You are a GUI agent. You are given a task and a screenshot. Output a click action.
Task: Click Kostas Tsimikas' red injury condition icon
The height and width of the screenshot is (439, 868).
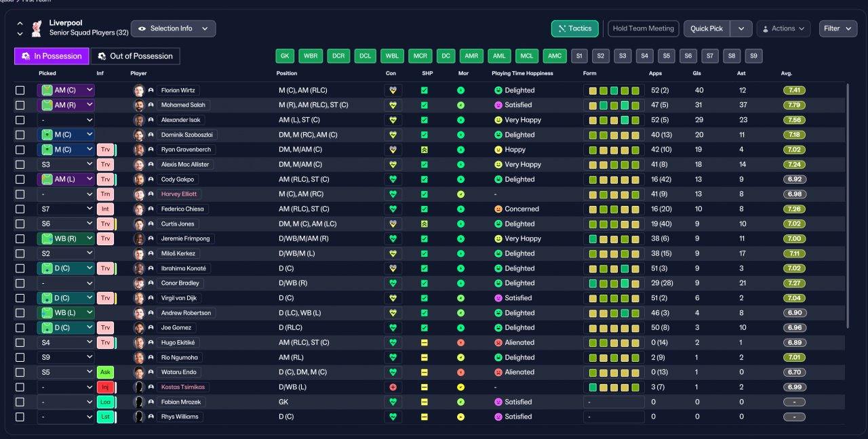[393, 387]
